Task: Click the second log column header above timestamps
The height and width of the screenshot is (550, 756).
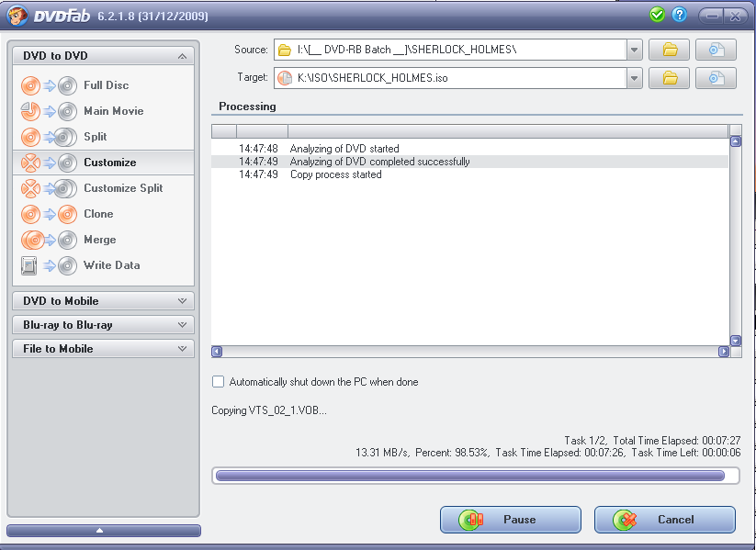Action: (263, 131)
